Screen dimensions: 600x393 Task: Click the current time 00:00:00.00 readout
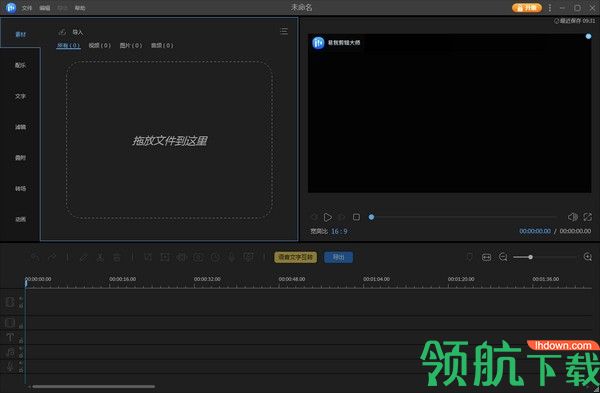pyautogui.click(x=535, y=231)
